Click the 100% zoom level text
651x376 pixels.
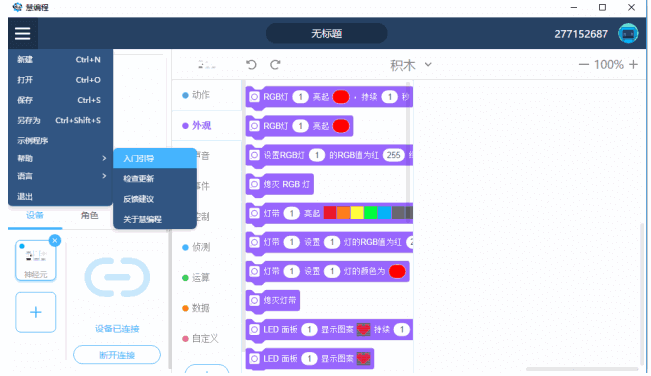click(x=609, y=65)
